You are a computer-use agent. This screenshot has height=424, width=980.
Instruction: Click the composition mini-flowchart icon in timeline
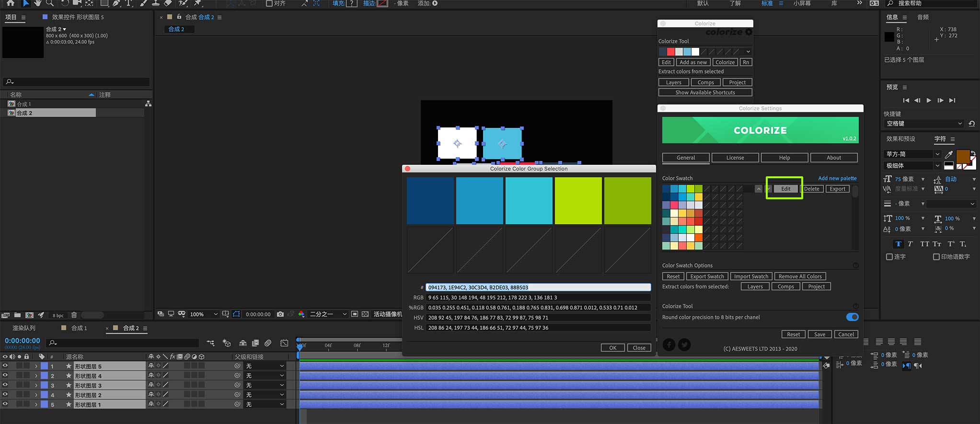[210, 343]
